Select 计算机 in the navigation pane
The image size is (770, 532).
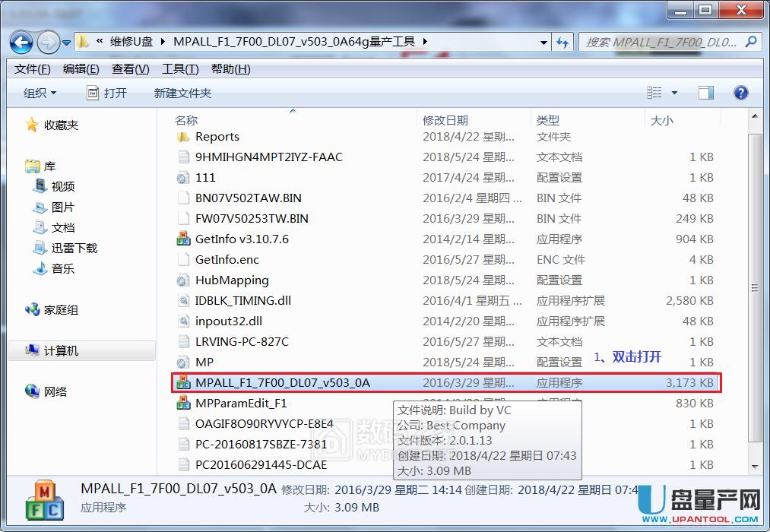(x=61, y=350)
